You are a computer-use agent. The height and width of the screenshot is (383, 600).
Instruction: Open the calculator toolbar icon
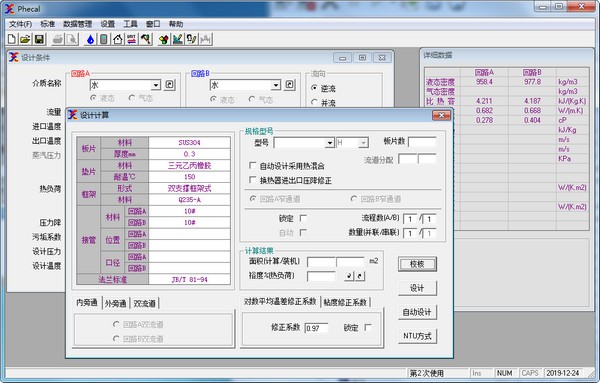point(104,39)
